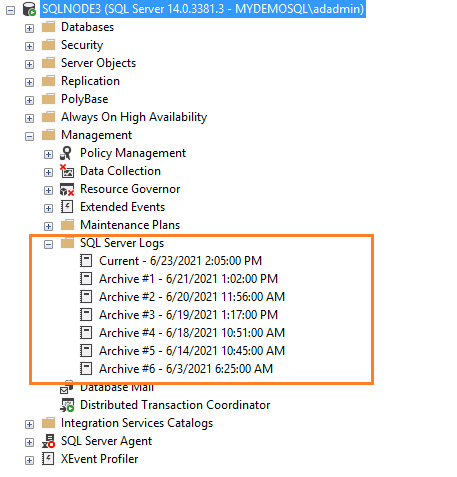This screenshot has width=457, height=477.
Task: Click the Distributed Transaction Coordinator icon
Action: tap(67, 405)
